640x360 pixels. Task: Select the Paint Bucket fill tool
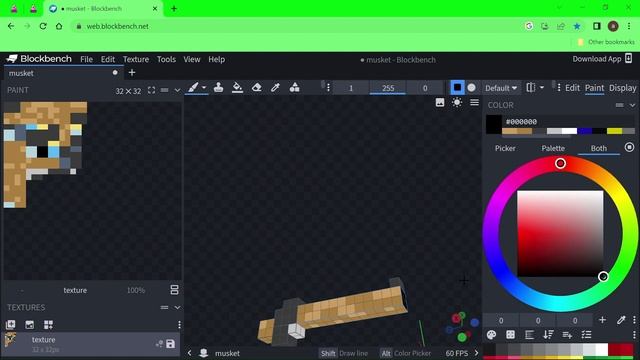(x=237, y=87)
